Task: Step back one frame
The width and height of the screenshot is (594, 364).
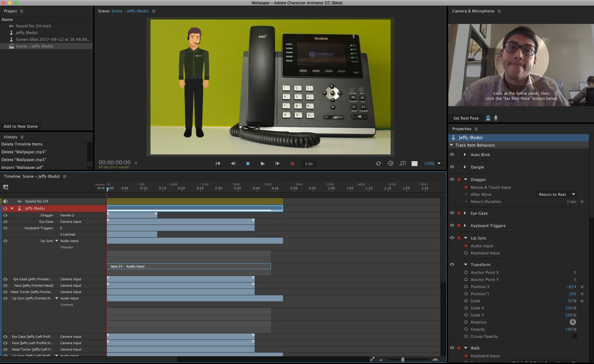Action: [233, 163]
